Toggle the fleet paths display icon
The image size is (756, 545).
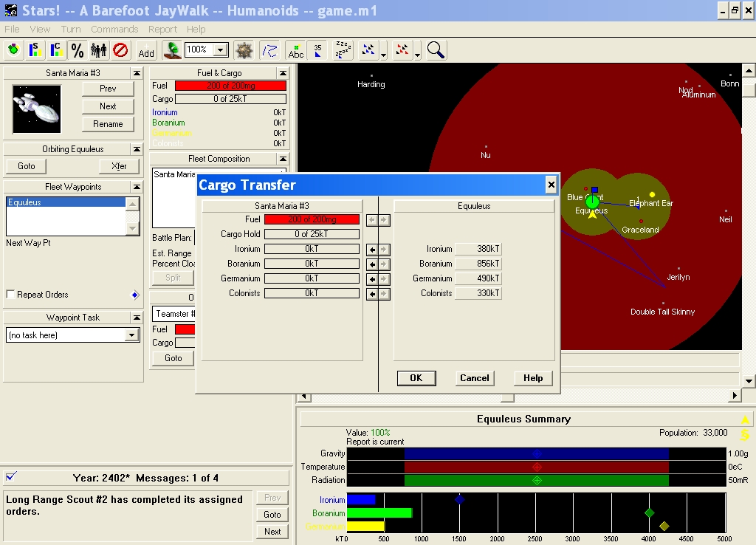click(270, 50)
